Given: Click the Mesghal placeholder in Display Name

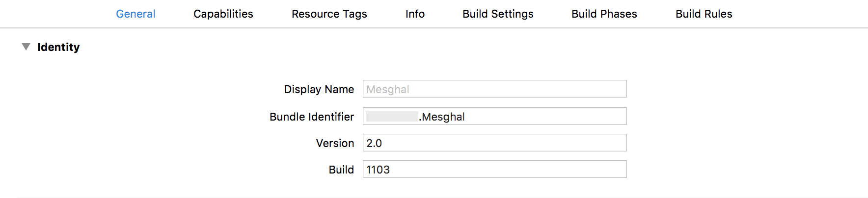Looking at the screenshot, I should click(x=388, y=89).
